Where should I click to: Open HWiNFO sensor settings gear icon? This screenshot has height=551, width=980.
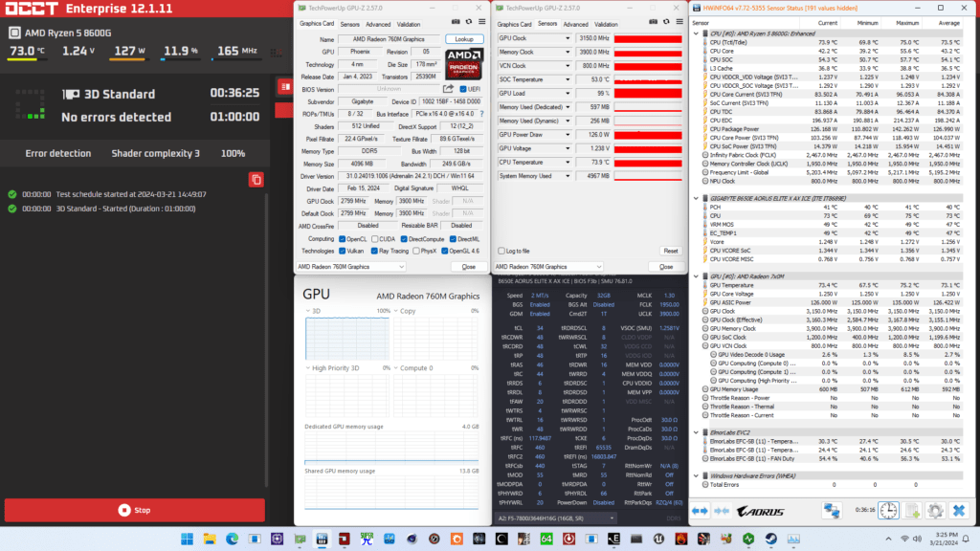(935, 511)
